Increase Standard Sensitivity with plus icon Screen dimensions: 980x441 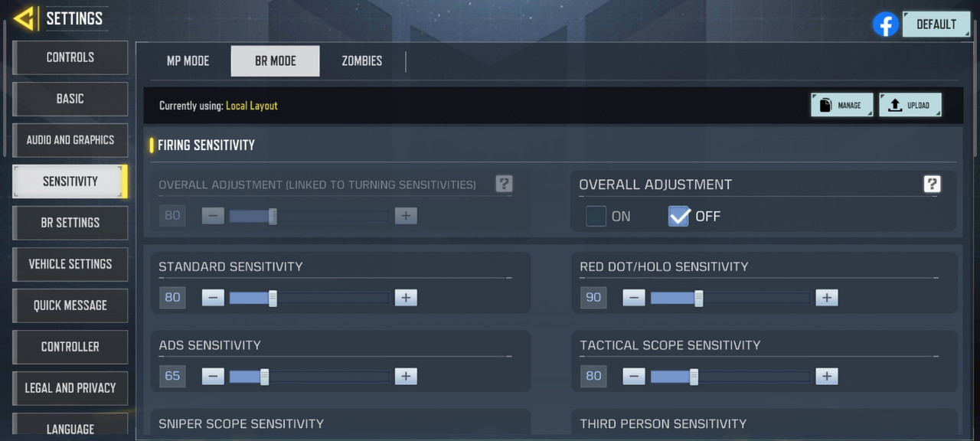tap(406, 297)
